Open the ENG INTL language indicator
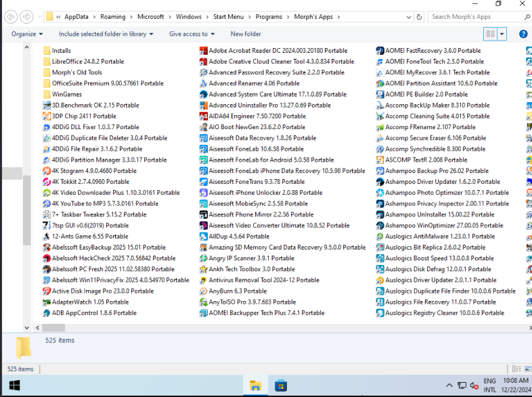Image resolution: width=532 pixels, height=397 pixels. 489,386
